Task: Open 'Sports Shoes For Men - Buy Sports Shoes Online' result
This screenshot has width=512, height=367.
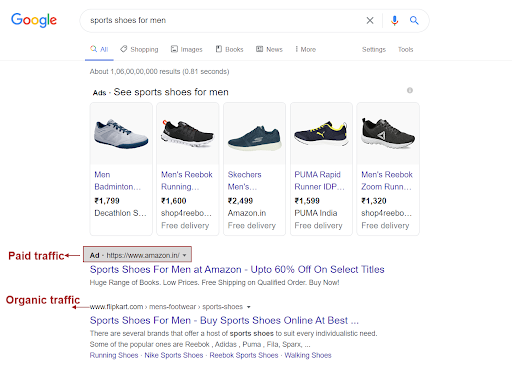Action: [x=224, y=320]
